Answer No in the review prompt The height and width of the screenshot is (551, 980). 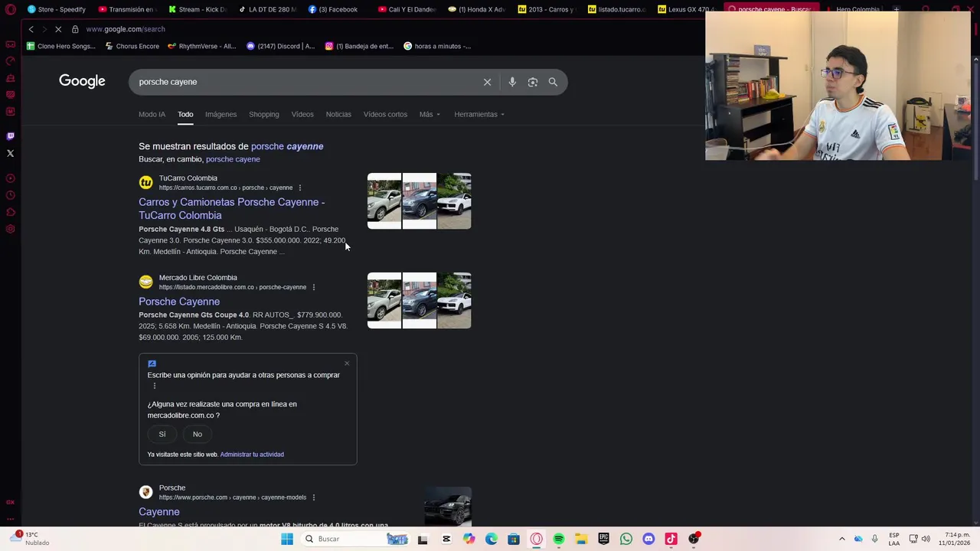(198, 434)
